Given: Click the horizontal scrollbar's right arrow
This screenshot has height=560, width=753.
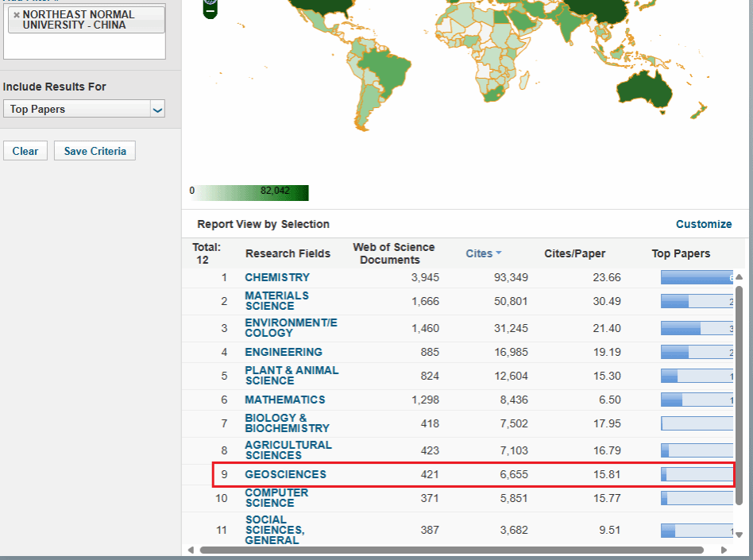Looking at the screenshot, I should pyautogui.click(x=724, y=550).
